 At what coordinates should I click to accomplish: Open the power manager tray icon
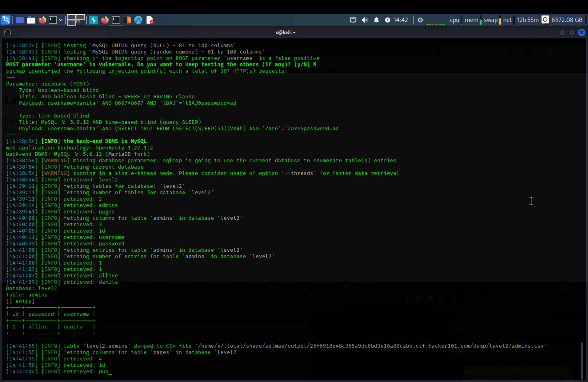point(388,20)
